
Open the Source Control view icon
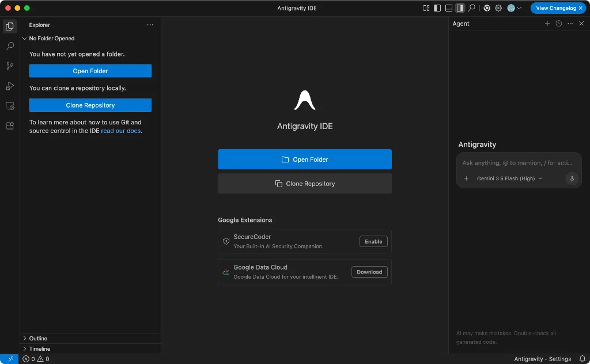10,66
